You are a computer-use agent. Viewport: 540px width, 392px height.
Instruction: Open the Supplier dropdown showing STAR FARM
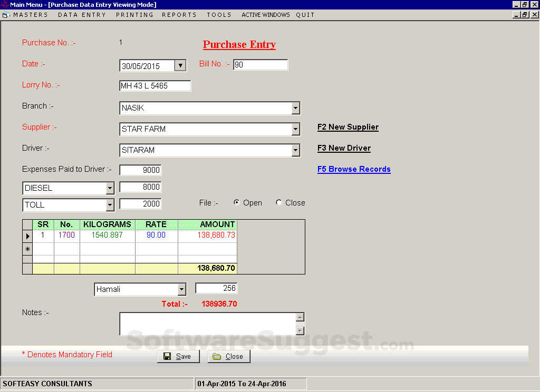click(296, 129)
